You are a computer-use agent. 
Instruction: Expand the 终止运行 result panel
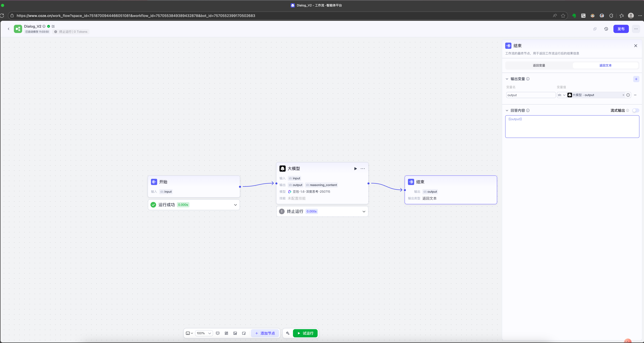(364, 212)
